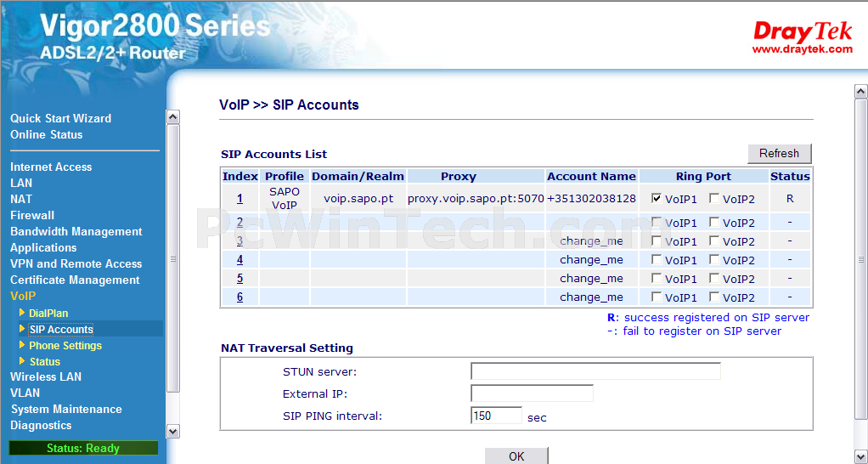This screenshot has height=464, width=868.
Task: Click account name +351302038128
Action: (591, 198)
